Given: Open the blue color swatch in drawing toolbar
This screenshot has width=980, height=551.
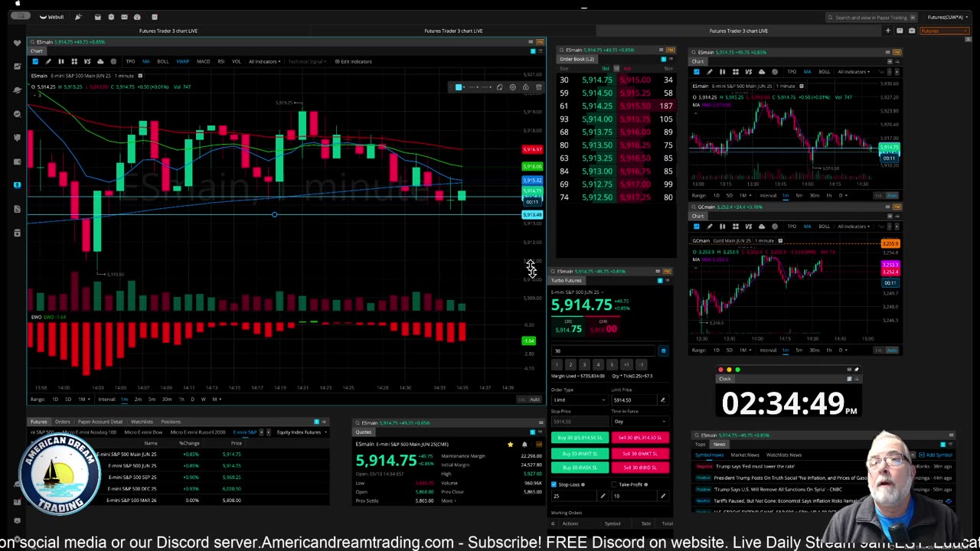Looking at the screenshot, I should click(459, 87).
